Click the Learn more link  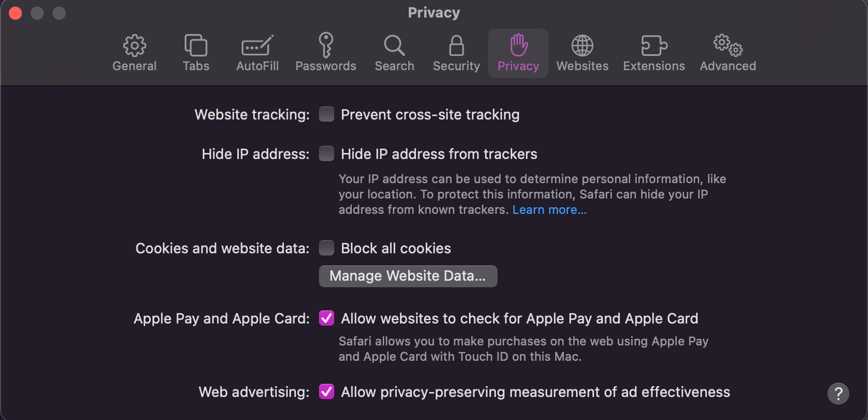(x=549, y=209)
